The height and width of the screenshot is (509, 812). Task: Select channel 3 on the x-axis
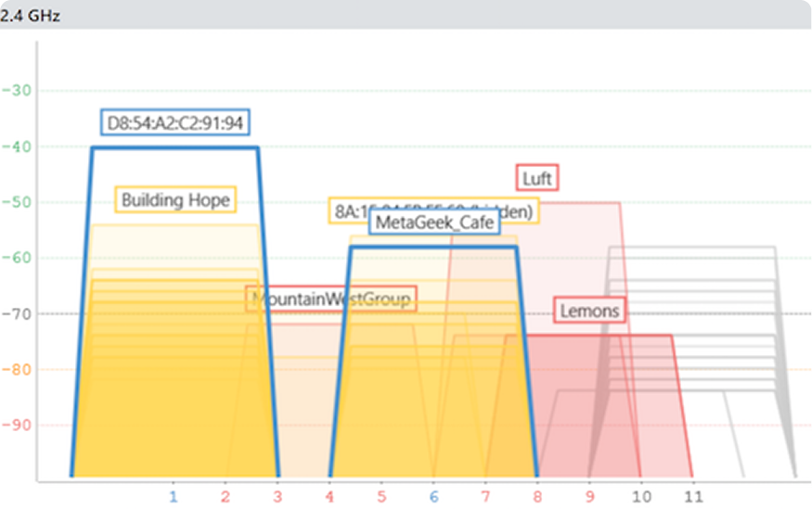click(x=277, y=496)
